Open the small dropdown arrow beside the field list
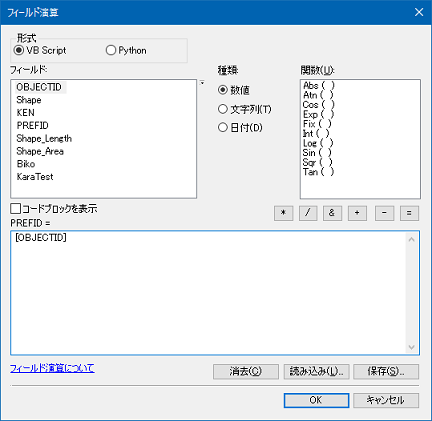This screenshot has width=432, height=421. pos(202,83)
